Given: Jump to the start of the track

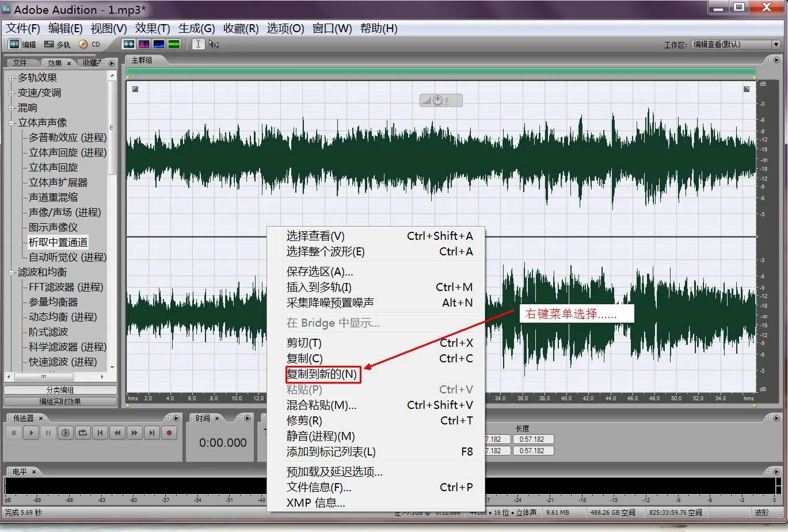Looking at the screenshot, I should (x=100, y=433).
